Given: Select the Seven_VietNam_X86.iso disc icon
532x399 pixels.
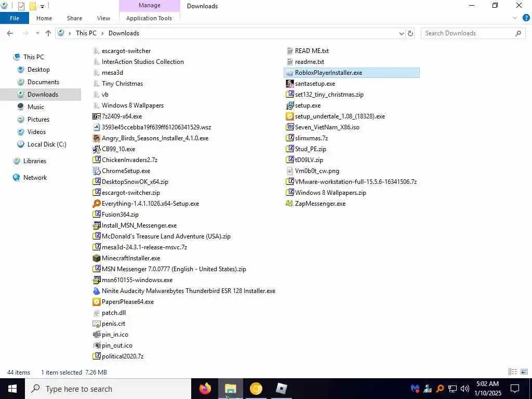Looking at the screenshot, I should point(290,127).
